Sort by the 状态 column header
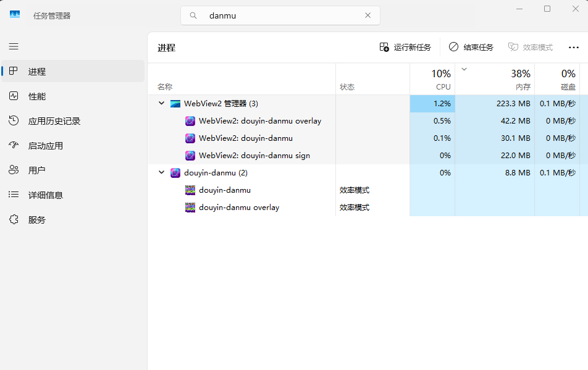This screenshot has height=370, width=588. tap(373, 79)
